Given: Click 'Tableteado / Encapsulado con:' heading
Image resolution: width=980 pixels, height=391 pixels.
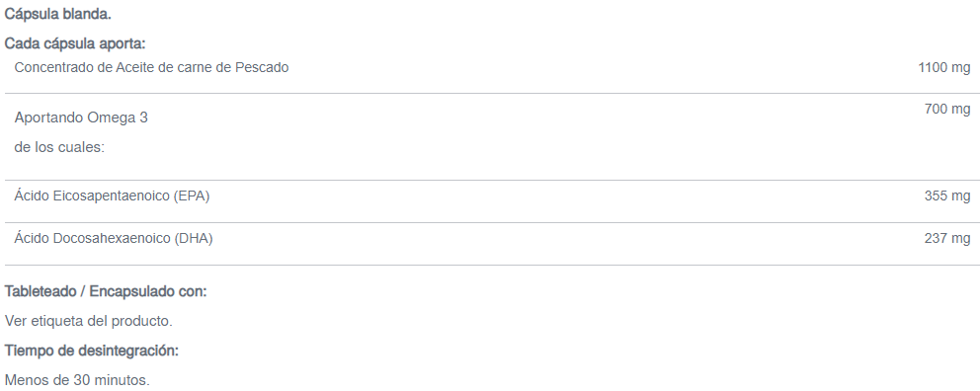Looking at the screenshot, I should point(106,291).
